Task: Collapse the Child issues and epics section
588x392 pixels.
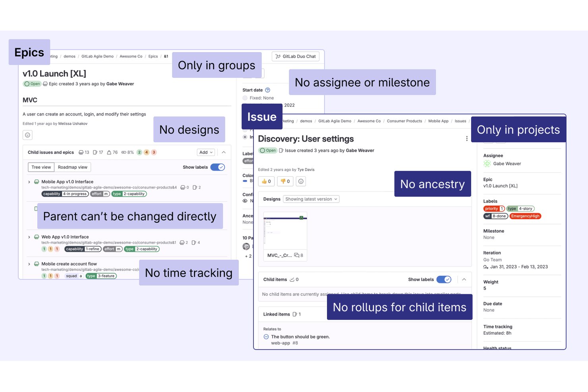Action: pyautogui.click(x=224, y=153)
